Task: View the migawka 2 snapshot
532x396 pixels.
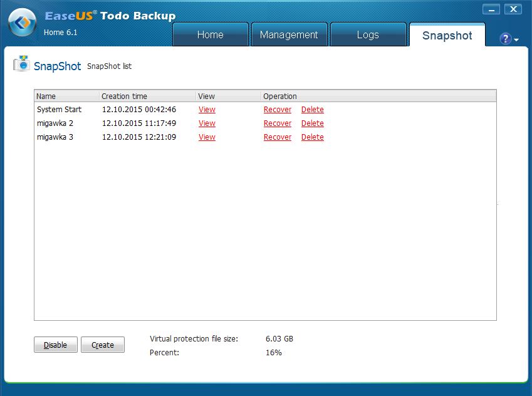Action: (207, 123)
